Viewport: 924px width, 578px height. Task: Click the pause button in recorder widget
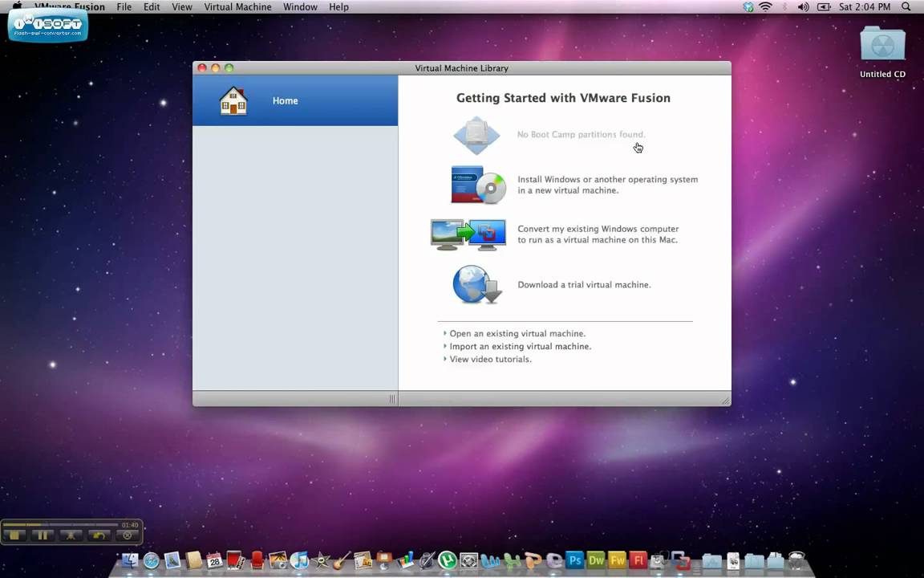point(43,535)
